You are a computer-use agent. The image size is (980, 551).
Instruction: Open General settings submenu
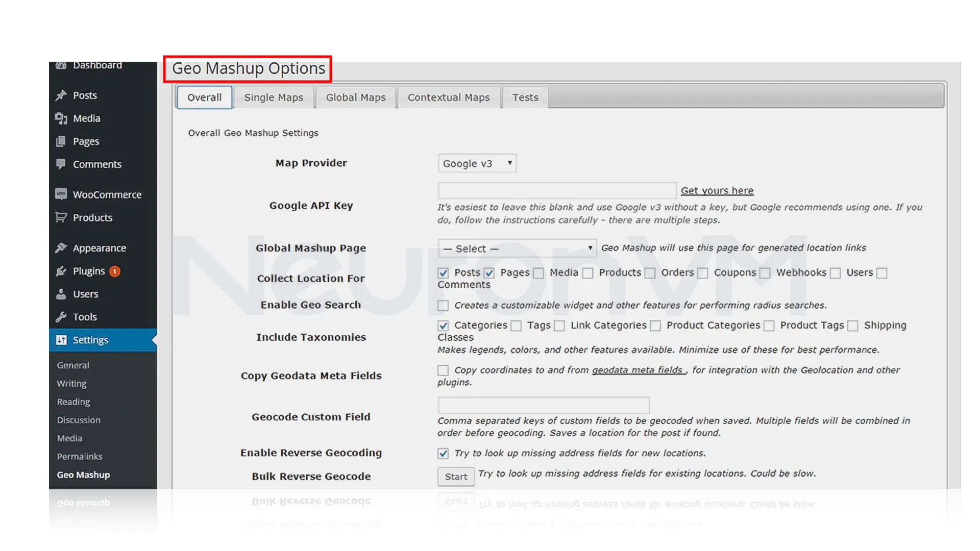click(73, 365)
